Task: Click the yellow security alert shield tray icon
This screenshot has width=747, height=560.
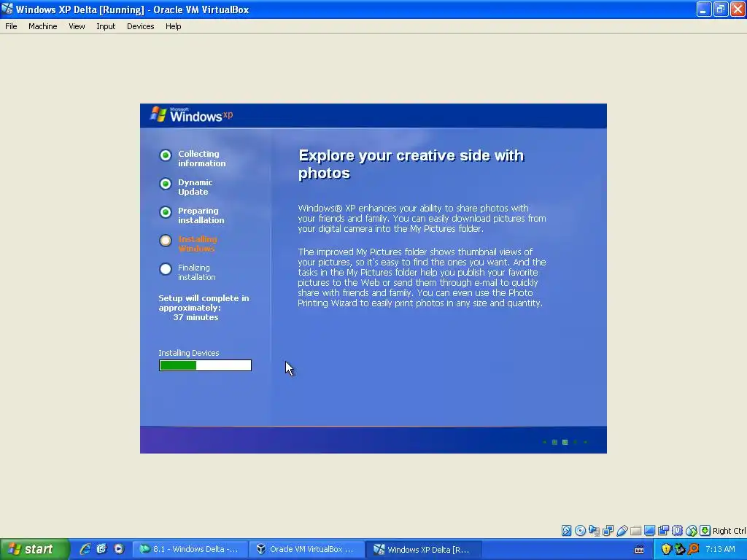Action: 667,549
